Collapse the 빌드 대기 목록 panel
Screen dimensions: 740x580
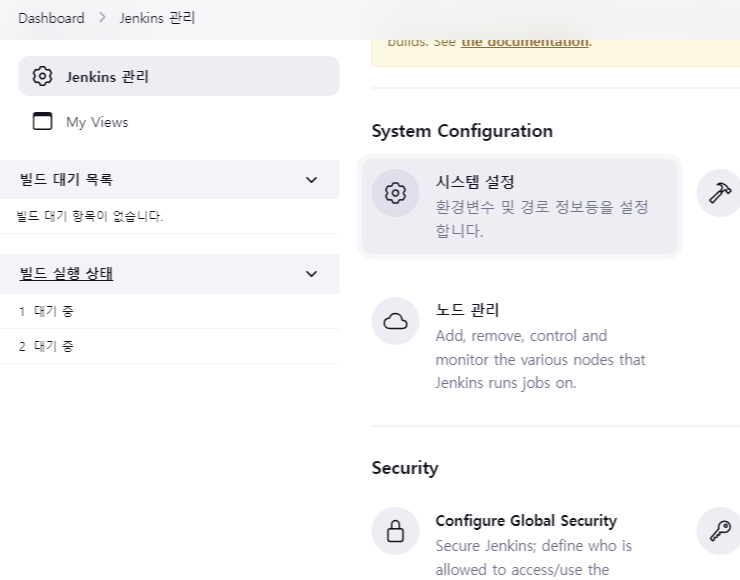(x=311, y=180)
